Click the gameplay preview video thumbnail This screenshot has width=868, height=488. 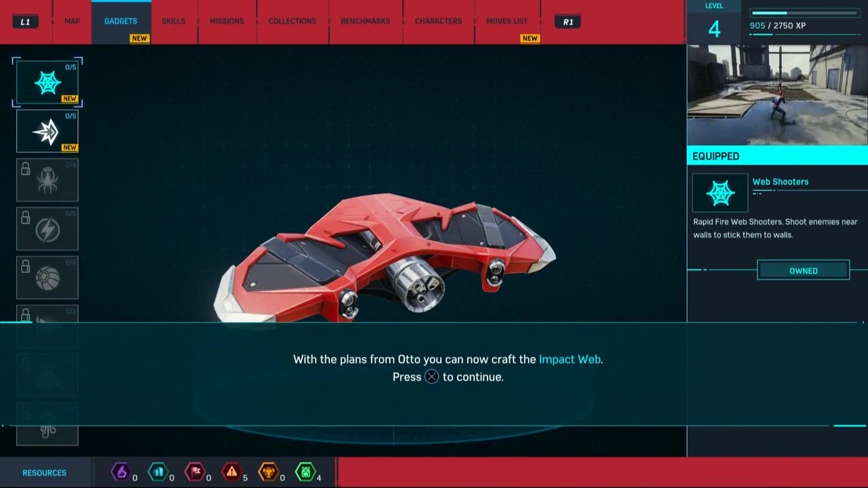click(x=777, y=95)
